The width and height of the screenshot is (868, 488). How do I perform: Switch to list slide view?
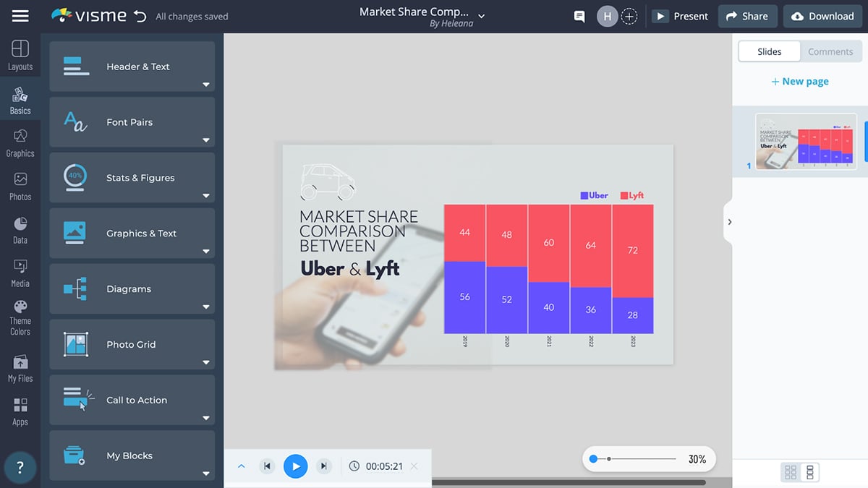[810, 472]
